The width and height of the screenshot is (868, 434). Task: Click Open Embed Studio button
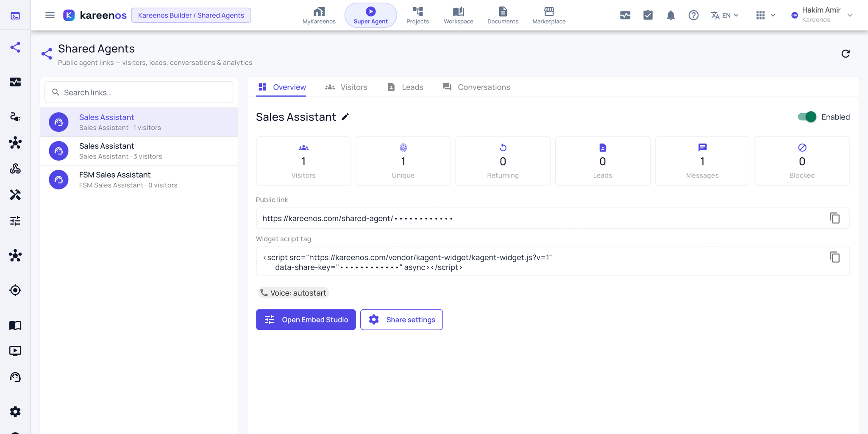tap(306, 320)
